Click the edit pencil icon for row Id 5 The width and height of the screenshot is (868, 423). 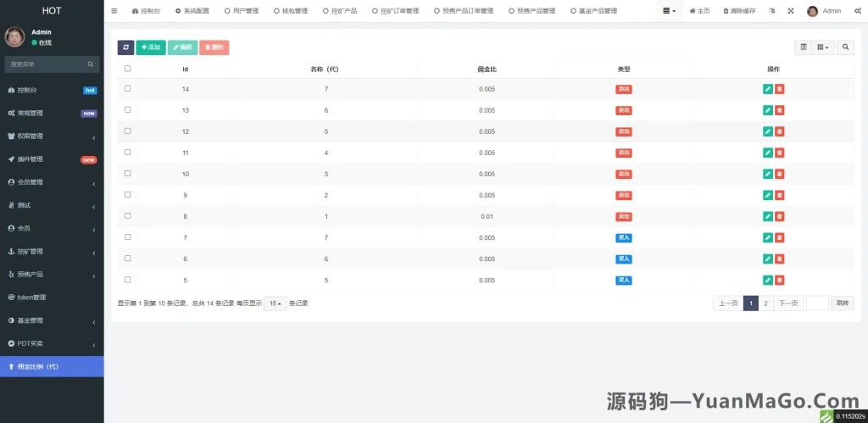click(768, 280)
